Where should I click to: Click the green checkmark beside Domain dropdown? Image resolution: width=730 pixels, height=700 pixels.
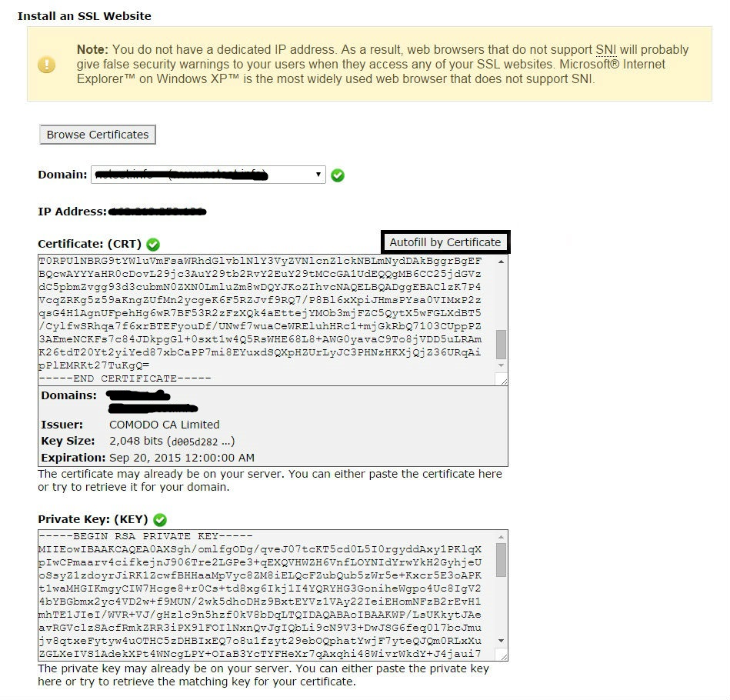[x=338, y=175]
